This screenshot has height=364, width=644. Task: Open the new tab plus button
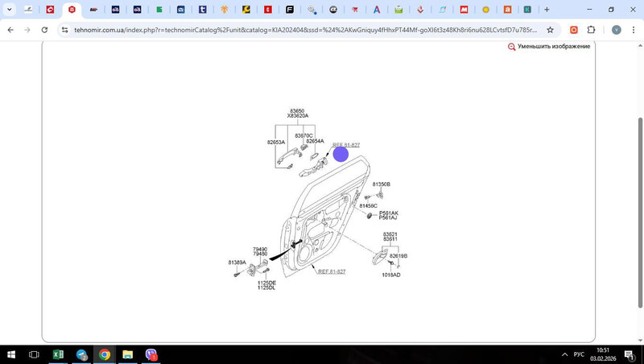[x=547, y=10]
